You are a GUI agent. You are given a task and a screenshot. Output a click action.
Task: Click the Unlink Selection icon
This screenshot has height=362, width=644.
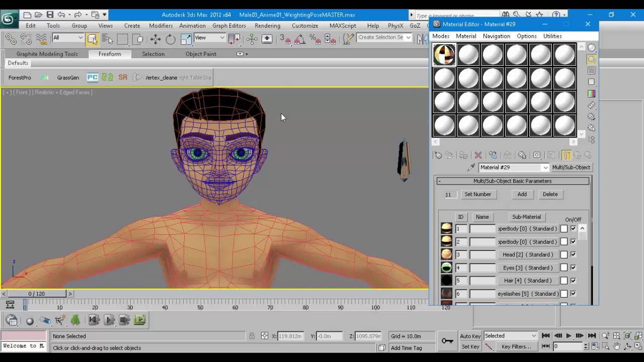coord(26,39)
